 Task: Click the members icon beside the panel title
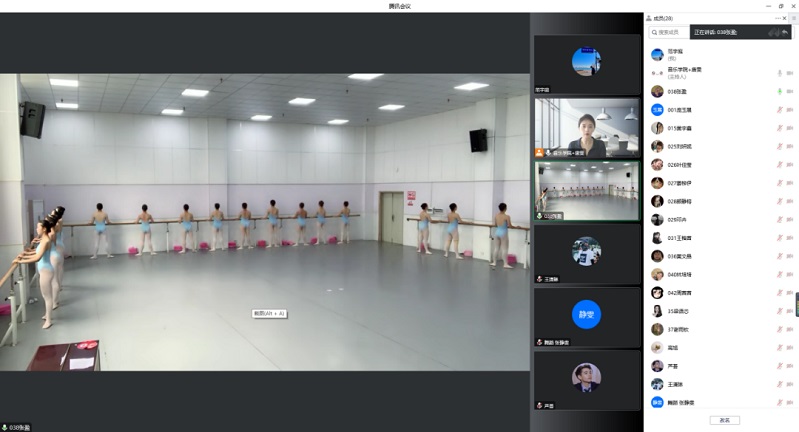pyautogui.click(x=649, y=18)
